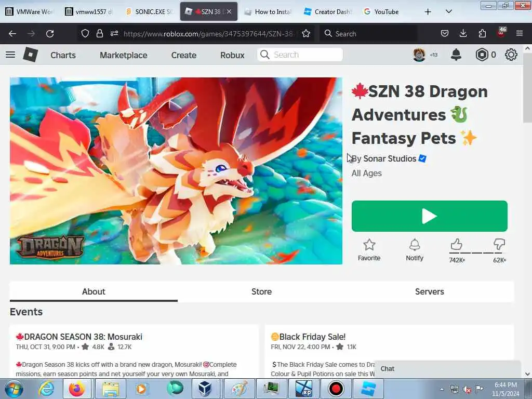The width and height of the screenshot is (532, 399).
Task: Open the tracking protection shield icon
Action: pos(85,33)
